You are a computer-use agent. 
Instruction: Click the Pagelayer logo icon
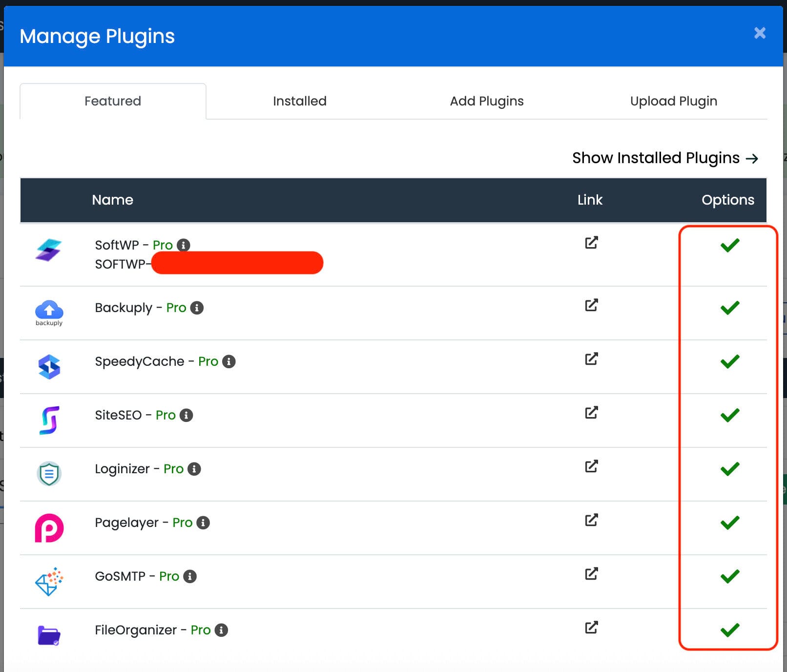pos(49,528)
